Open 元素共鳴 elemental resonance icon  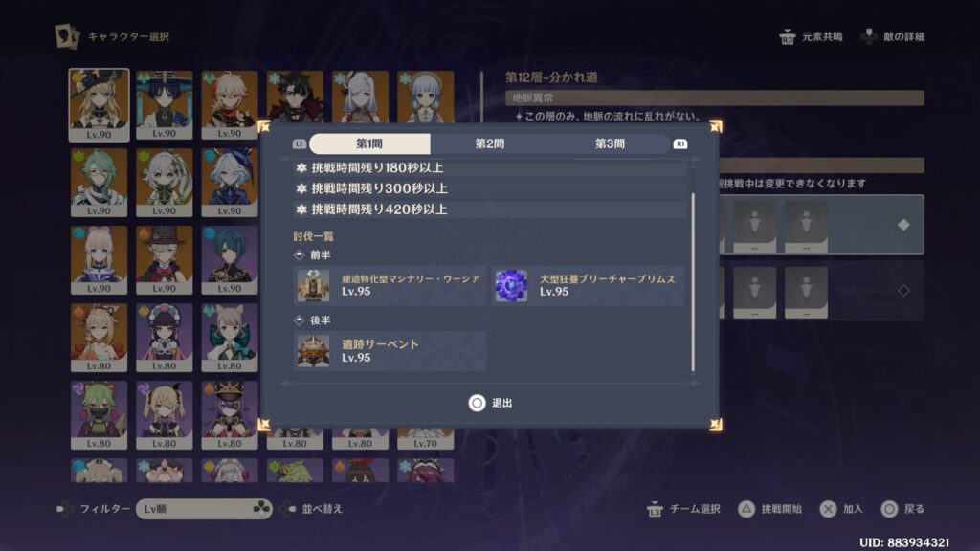787,37
